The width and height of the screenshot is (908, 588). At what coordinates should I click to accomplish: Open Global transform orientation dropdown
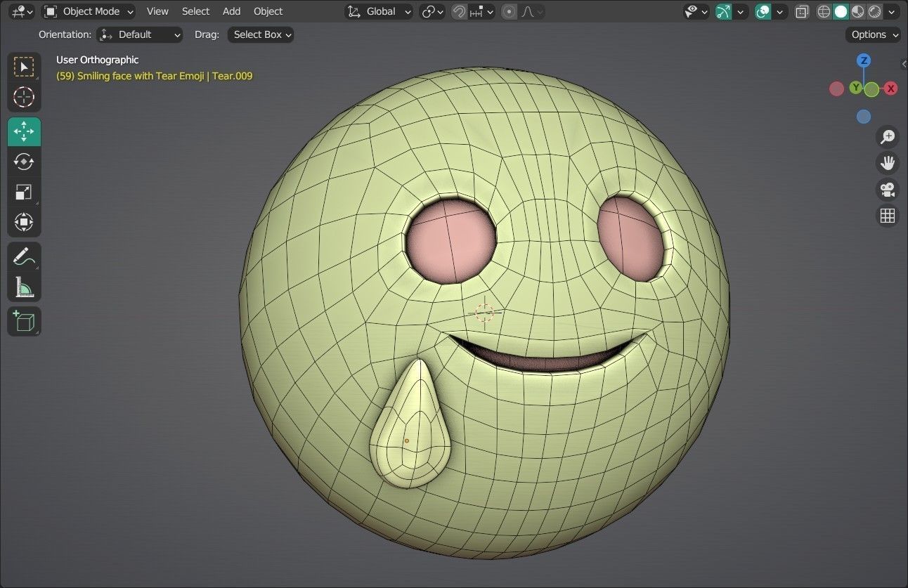(379, 11)
